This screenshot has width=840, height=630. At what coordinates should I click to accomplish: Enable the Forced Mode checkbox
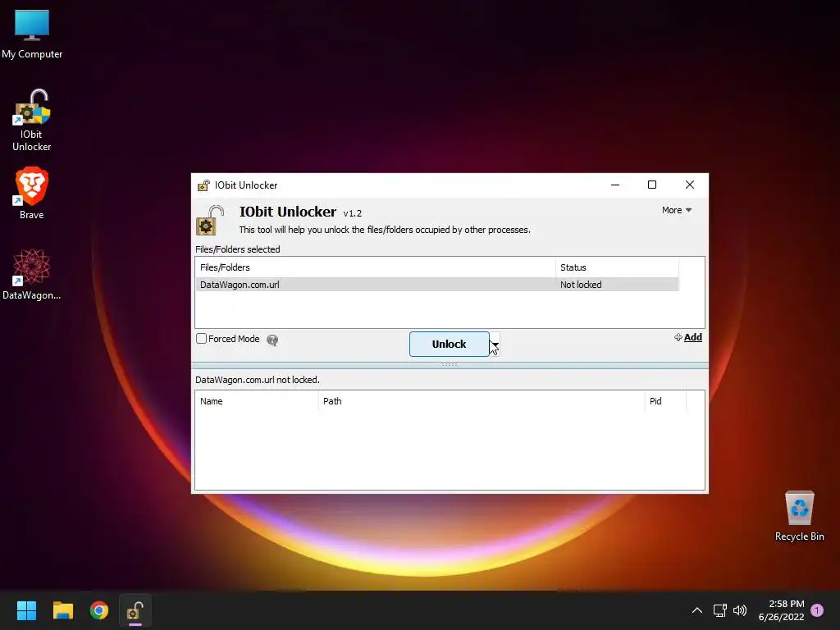point(202,339)
